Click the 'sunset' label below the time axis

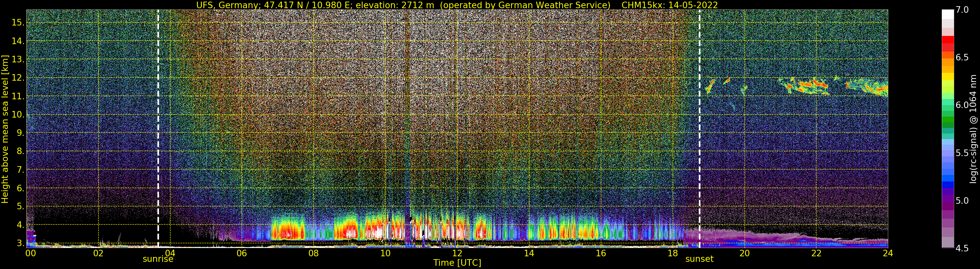coord(699,259)
